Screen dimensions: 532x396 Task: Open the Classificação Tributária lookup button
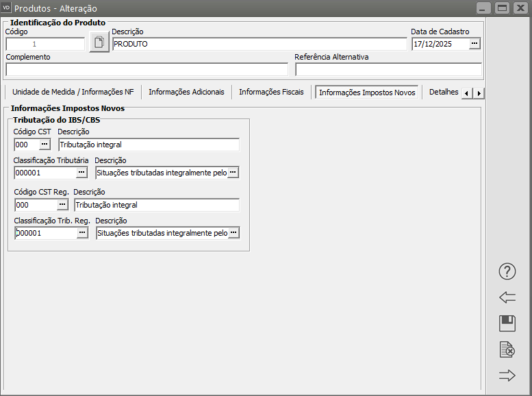pyautogui.click(x=82, y=173)
